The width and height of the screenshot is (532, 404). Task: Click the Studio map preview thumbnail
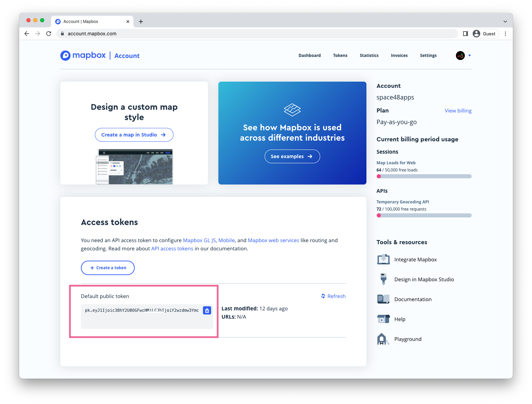[x=134, y=167]
